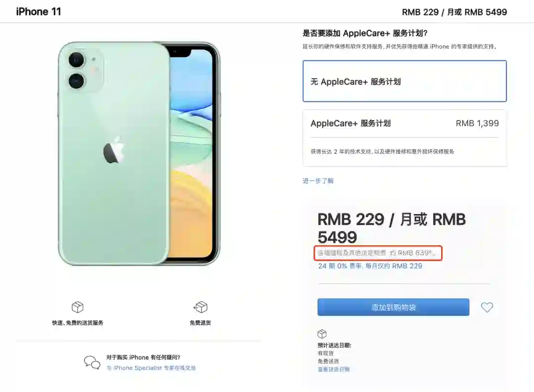
Task: Click the 添加到购物袋 button
Action: (394, 307)
